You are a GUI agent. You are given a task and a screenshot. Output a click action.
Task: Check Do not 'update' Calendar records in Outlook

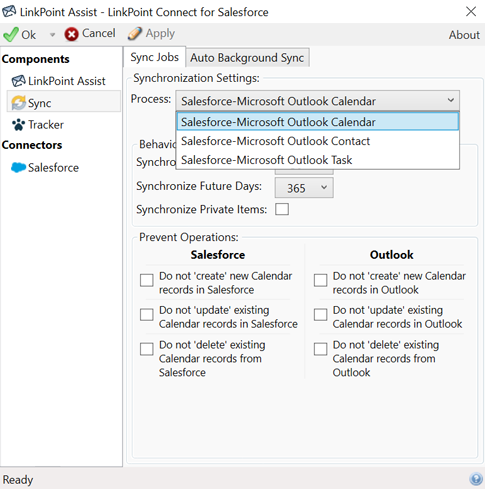point(320,314)
